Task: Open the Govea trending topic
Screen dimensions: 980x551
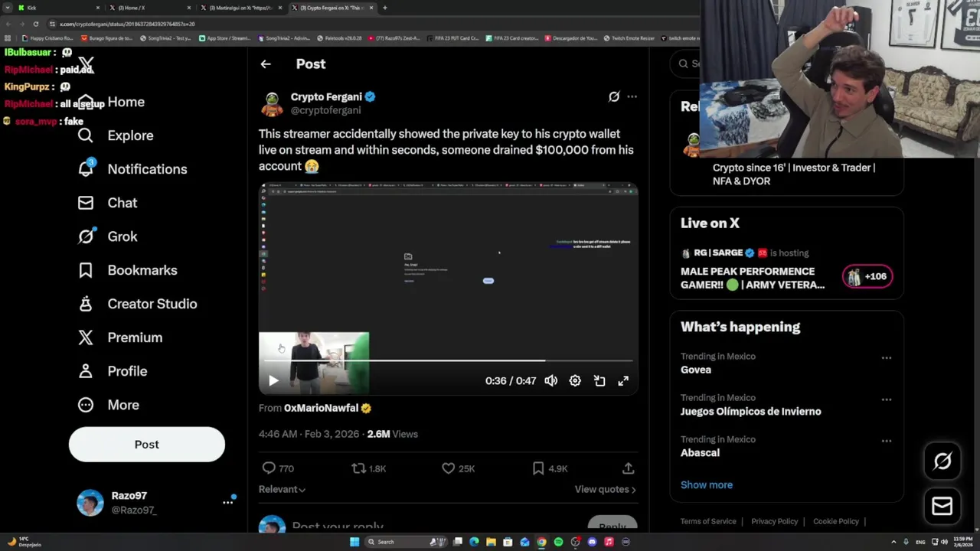Action: coord(696,370)
